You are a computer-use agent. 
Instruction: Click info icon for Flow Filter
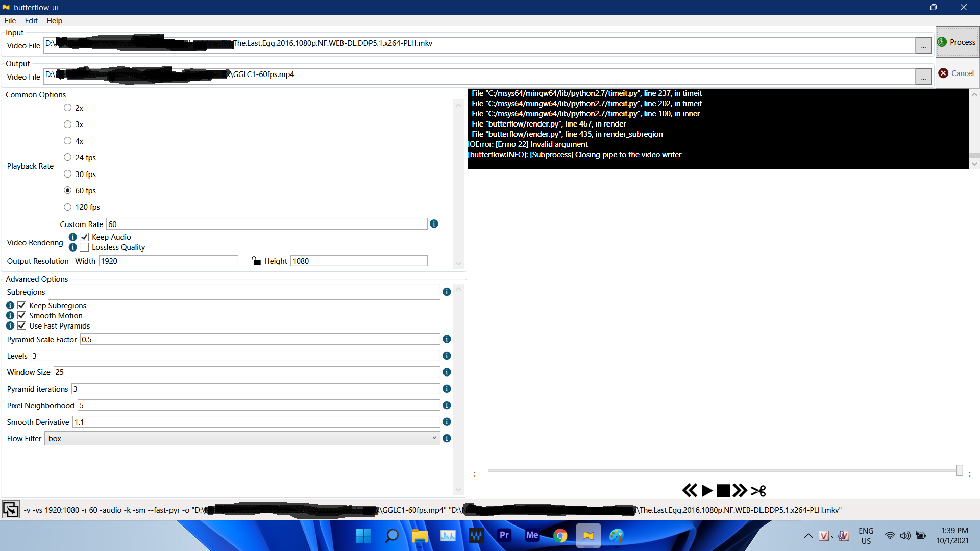click(447, 438)
